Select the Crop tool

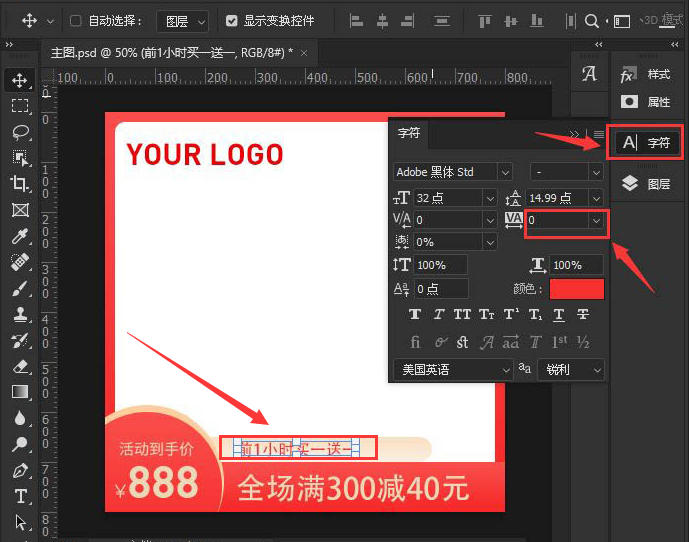19,183
